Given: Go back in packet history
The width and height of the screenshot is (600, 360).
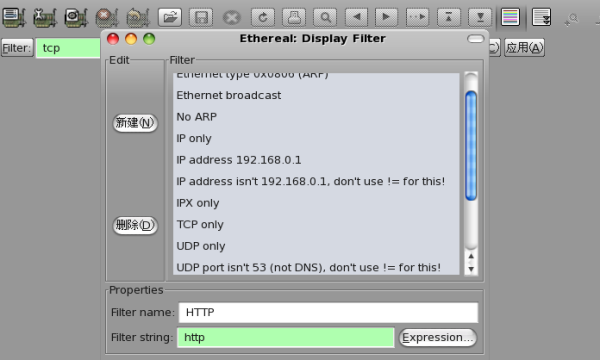Looking at the screenshot, I should point(356,17).
